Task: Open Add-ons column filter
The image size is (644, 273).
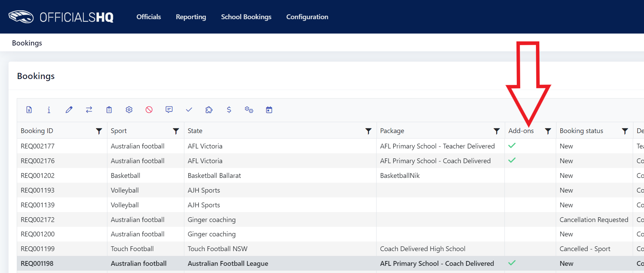Action: [x=548, y=131]
